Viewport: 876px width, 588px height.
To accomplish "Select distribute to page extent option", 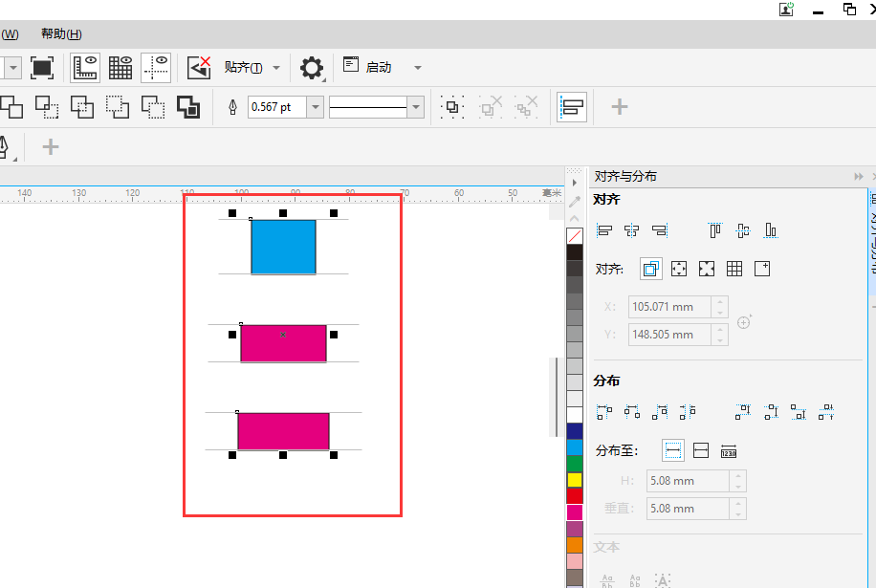I will pyautogui.click(x=701, y=450).
